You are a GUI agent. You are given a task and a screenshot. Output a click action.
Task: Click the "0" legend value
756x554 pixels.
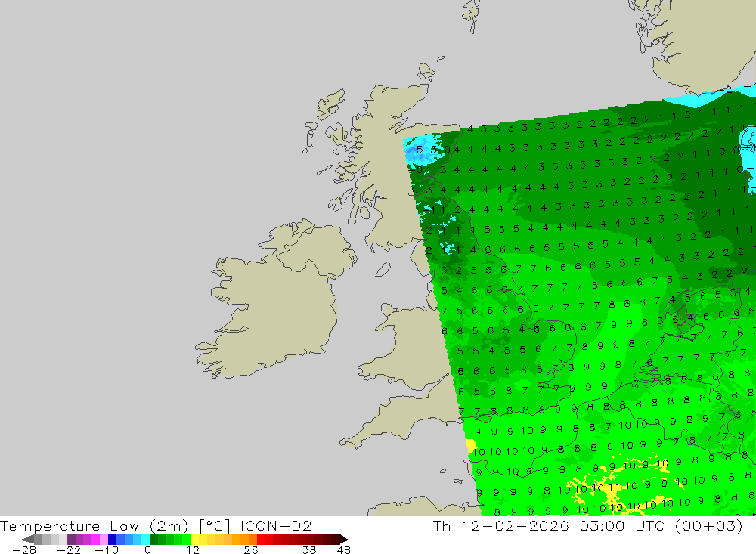(x=148, y=550)
